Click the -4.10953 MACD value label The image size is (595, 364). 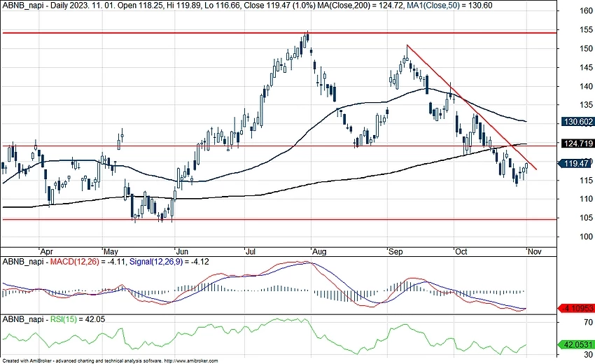point(576,308)
